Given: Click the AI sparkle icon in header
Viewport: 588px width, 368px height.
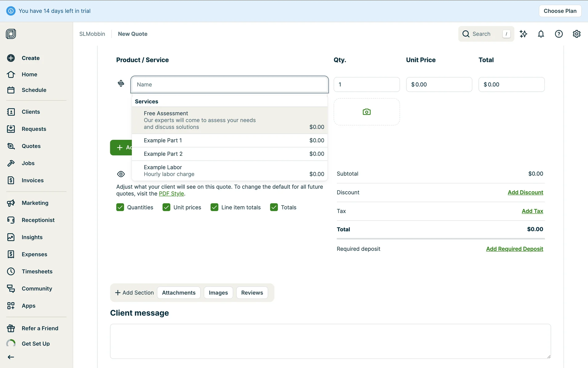Looking at the screenshot, I should pyautogui.click(x=523, y=34).
